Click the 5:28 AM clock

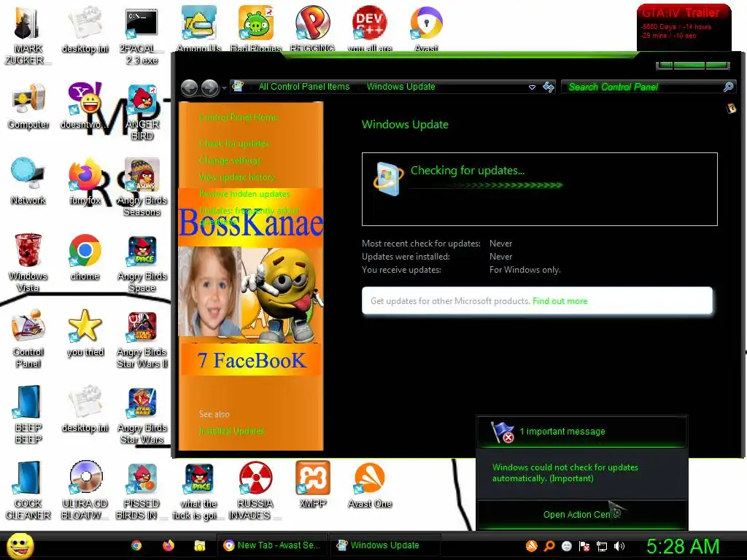pos(683,546)
